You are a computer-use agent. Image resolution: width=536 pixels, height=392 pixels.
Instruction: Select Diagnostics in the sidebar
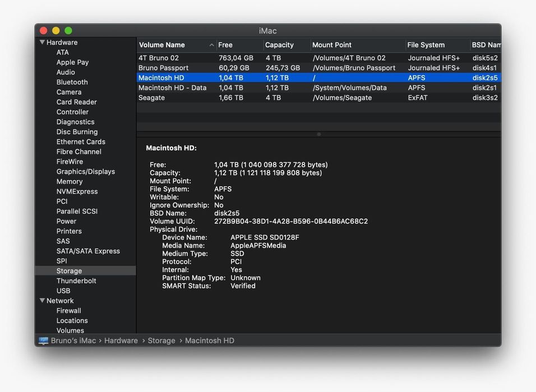click(76, 122)
